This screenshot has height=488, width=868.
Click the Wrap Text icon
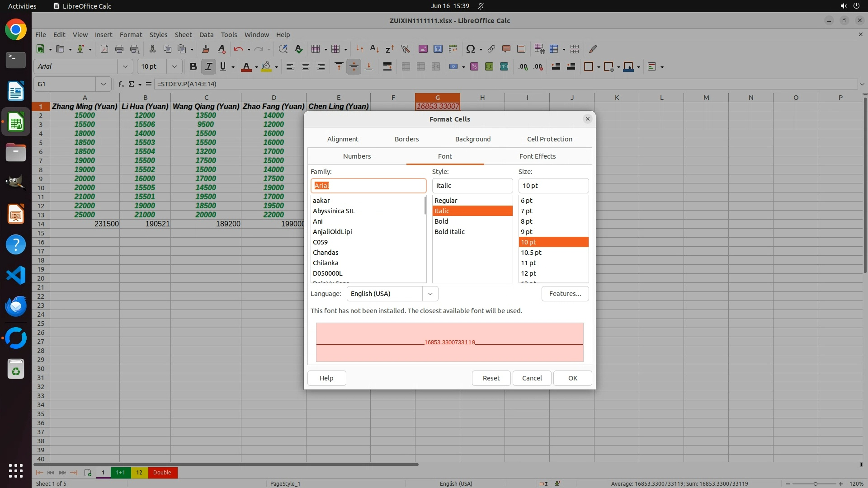[387, 66]
